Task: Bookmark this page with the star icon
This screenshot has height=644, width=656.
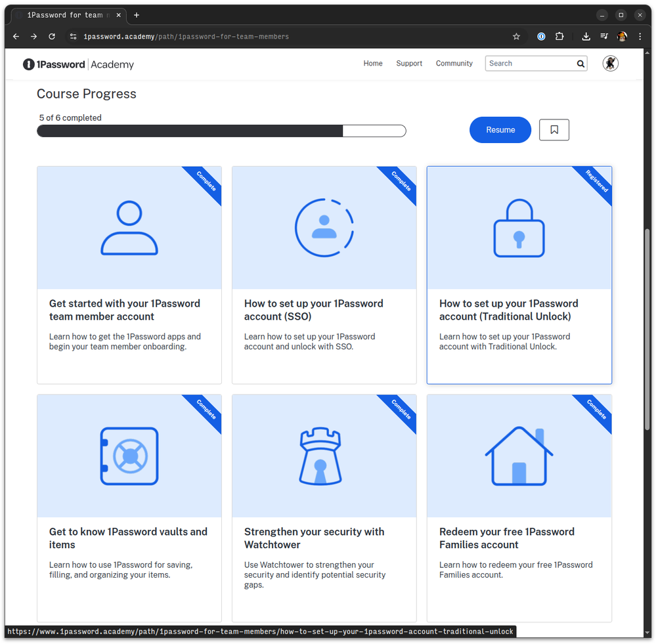Action: point(516,37)
